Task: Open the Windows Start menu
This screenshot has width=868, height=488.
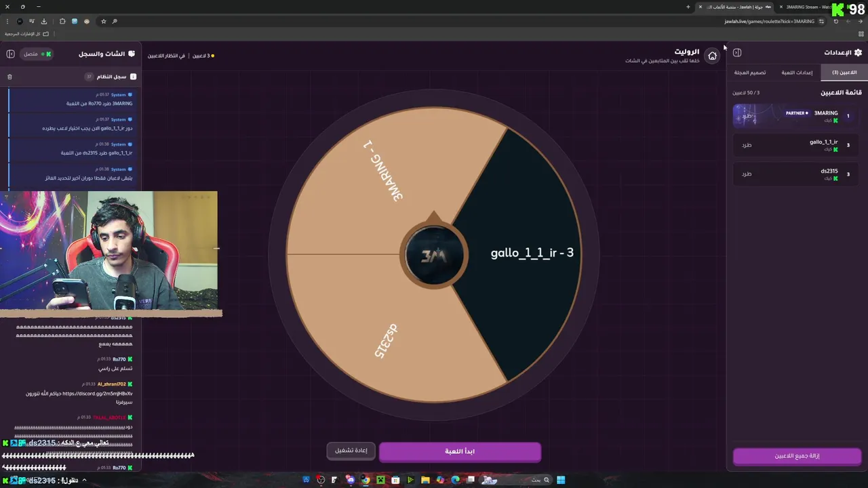Action: [x=561, y=480]
